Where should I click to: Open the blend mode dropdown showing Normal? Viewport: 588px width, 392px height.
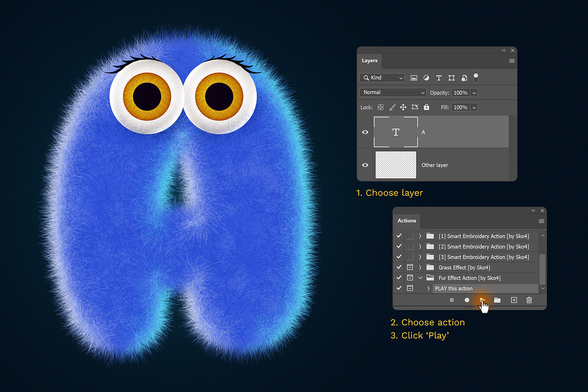coord(392,92)
